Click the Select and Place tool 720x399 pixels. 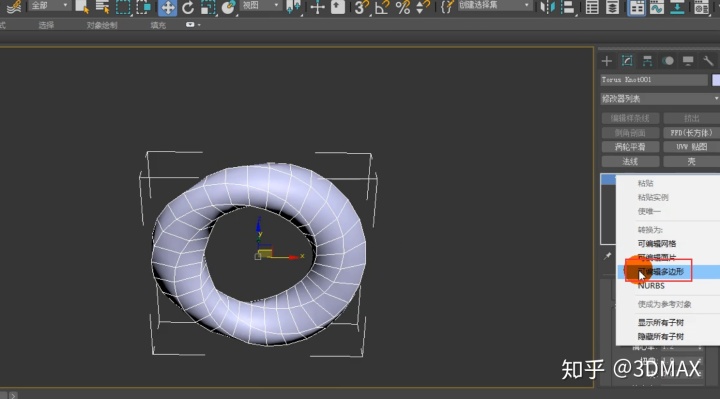tap(228, 7)
